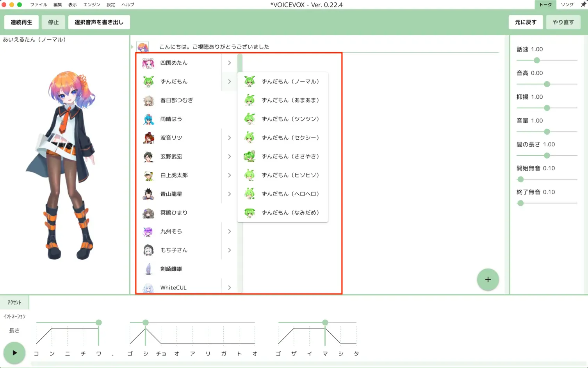The height and width of the screenshot is (368, 588).
Task: Expand 九州そら style submenu arrow
Action: 230,231
